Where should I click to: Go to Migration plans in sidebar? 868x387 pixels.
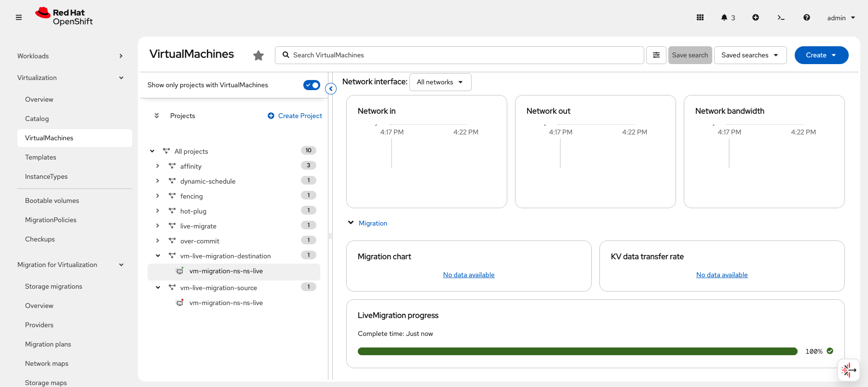[x=48, y=344]
